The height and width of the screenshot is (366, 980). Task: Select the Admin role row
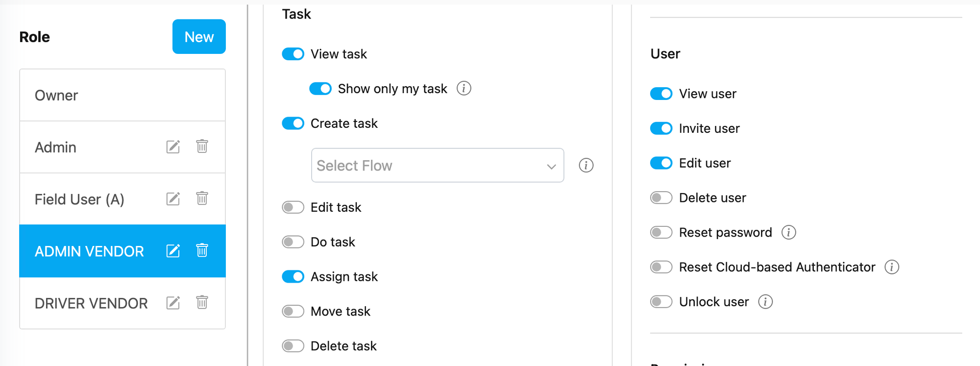point(122,147)
